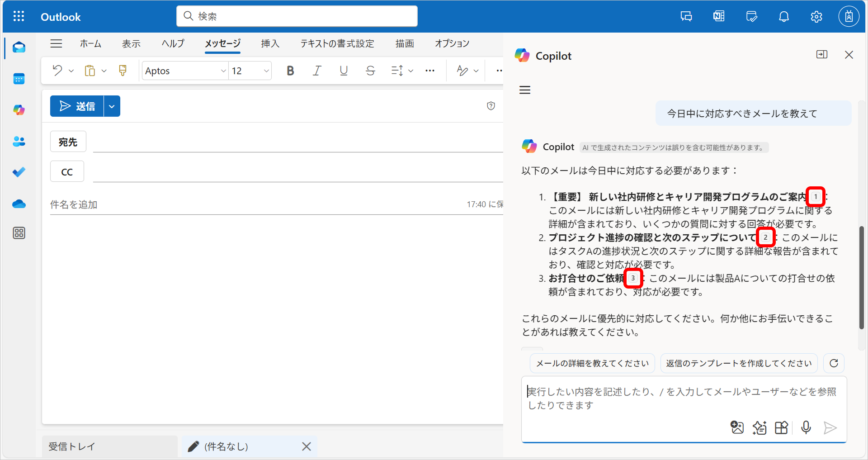Click the sparkle prompts icon in Copilot input
Image resolution: width=868 pixels, height=460 pixels.
(759, 427)
